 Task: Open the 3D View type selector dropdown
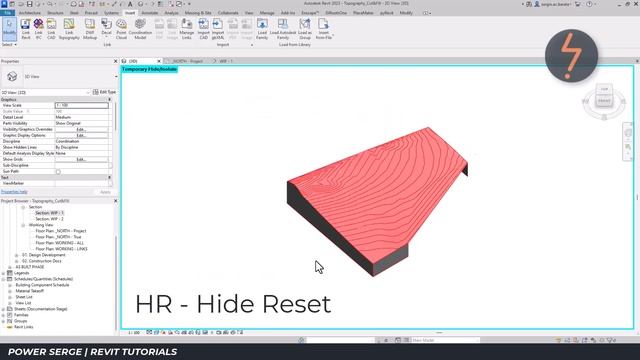point(116,76)
